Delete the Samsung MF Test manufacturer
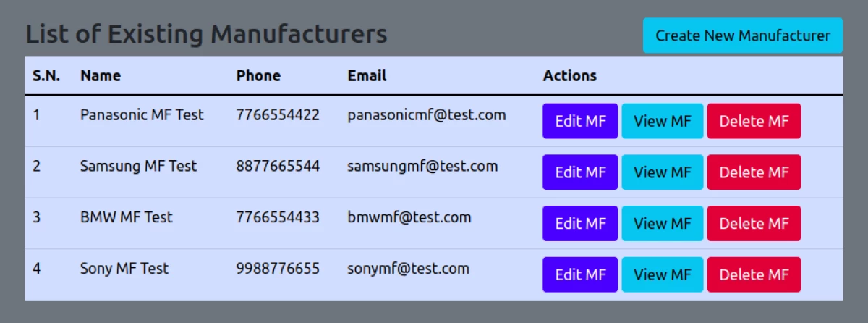 point(754,172)
